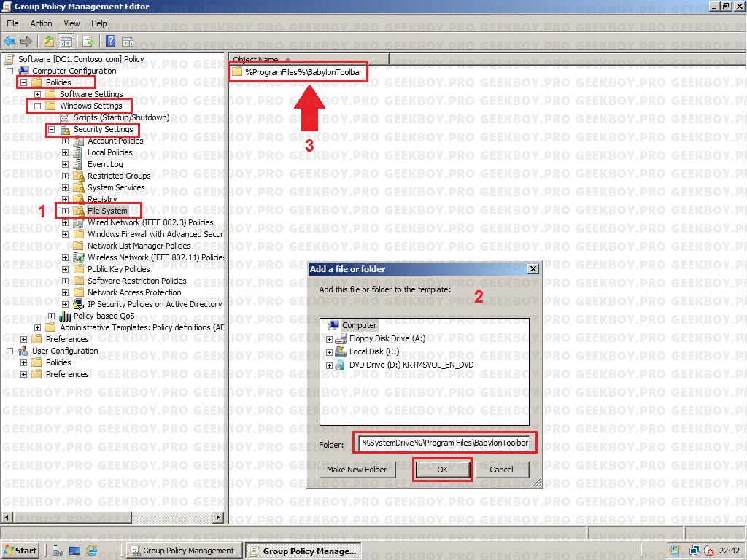Toggle the Show/Hide Console Tree icon

(x=66, y=42)
